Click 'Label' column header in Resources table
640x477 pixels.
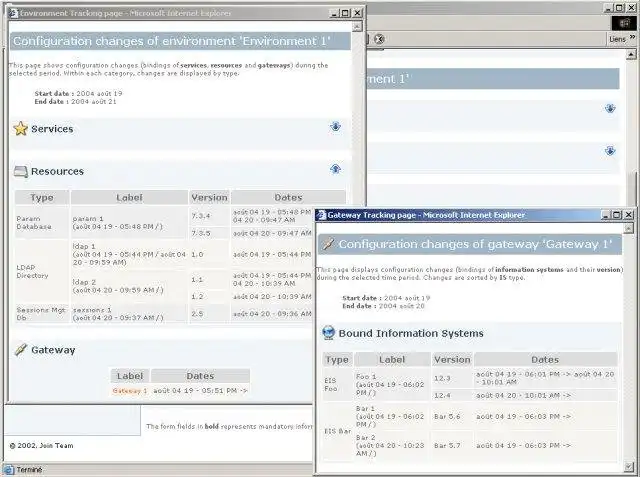coord(129,197)
